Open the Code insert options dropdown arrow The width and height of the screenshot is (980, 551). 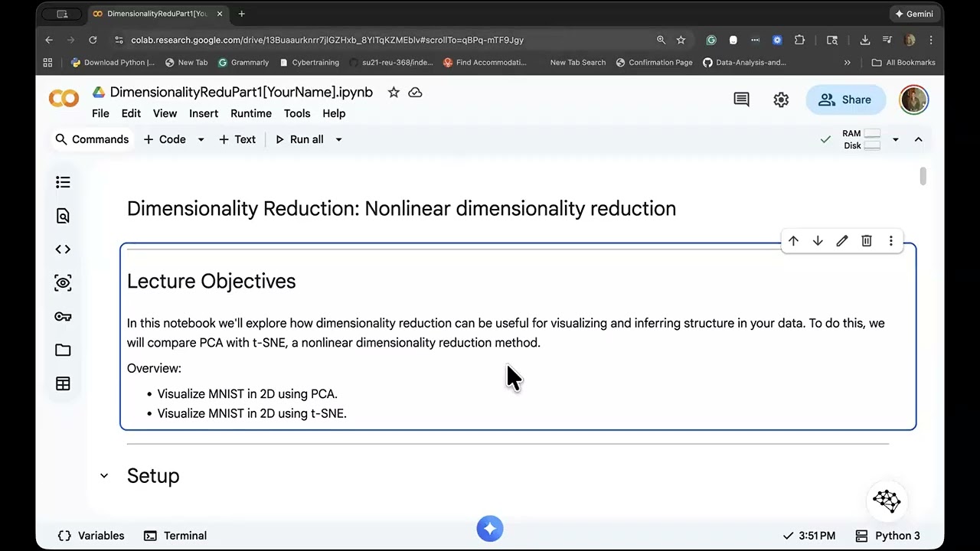[x=201, y=139]
